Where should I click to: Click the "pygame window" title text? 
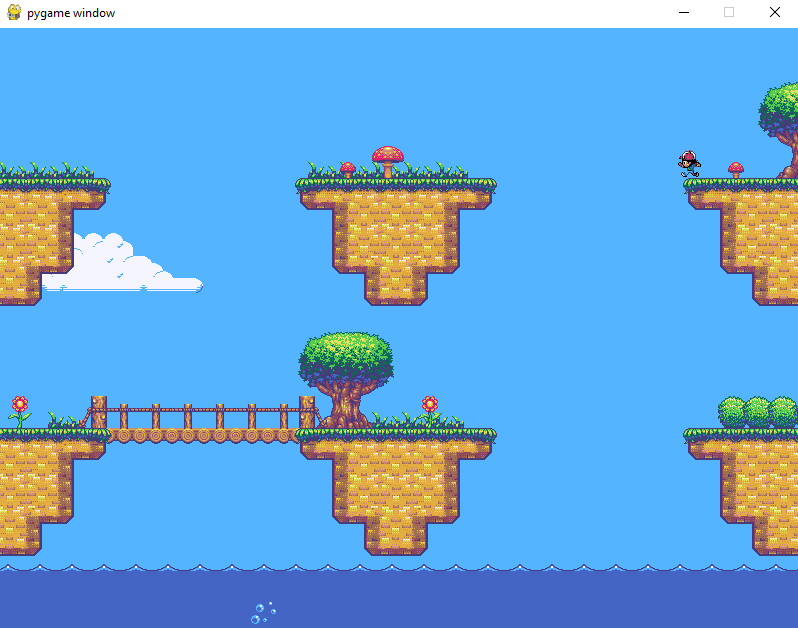(x=71, y=13)
